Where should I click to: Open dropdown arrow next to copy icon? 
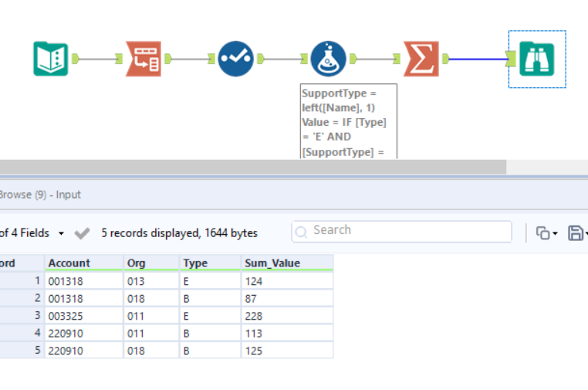click(x=555, y=233)
